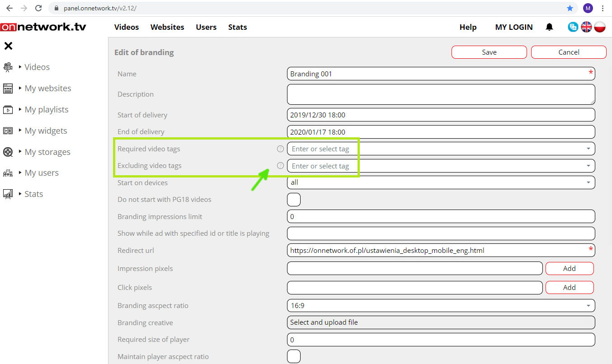Click the My storages reel icon
612x364 pixels.
click(x=8, y=152)
